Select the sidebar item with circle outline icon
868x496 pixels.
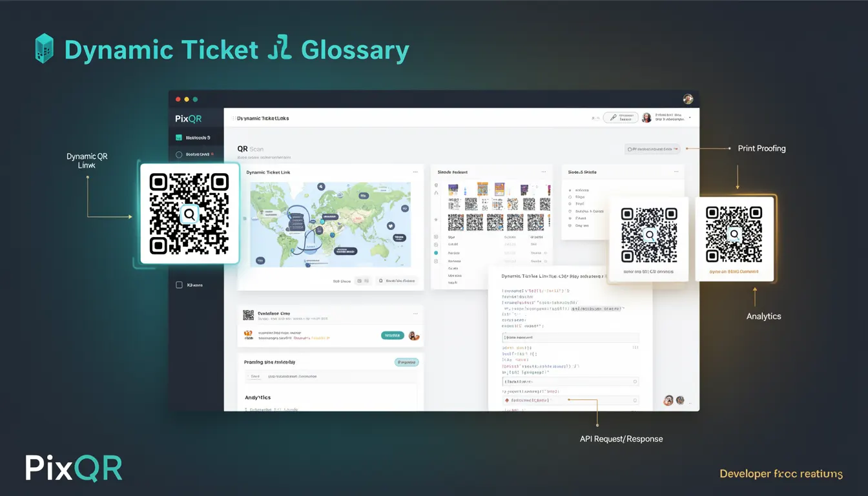coord(193,154)
